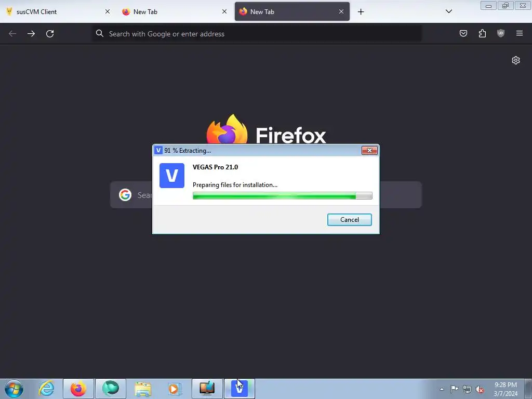Open Windows Explorer folder taskbar icon

pyautogui.click(x=143, y=389)
